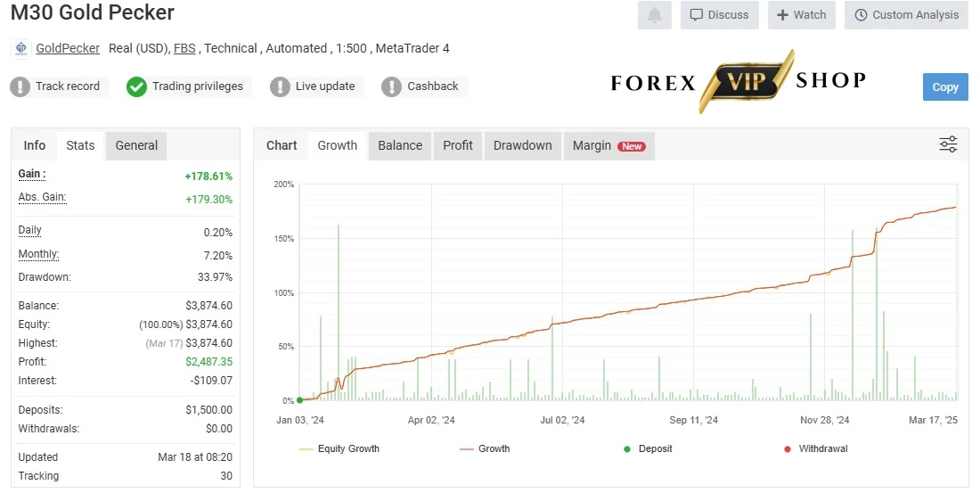This screenshot has width=980, height=493.
Task: Click the GoldPecker avatar logo
Action: pos(20,48)
